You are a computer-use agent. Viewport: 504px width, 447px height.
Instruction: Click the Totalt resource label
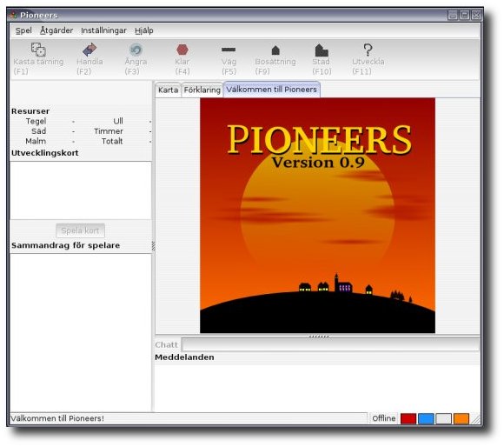click(x=112, y=141)
